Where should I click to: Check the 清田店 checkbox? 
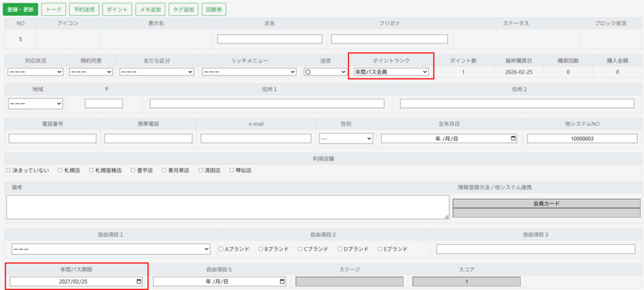pos(201,170)
